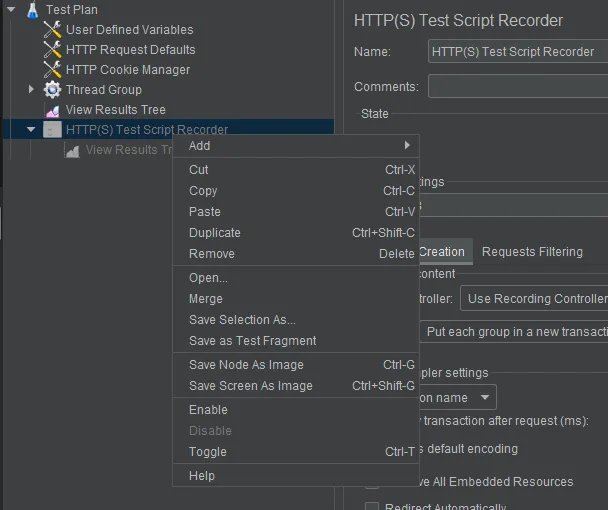Image resolution: width=608 pixels, height=510 pixels.
Task: Open the naming scheme dropdown arrow
Action: [x=485, y=397]
